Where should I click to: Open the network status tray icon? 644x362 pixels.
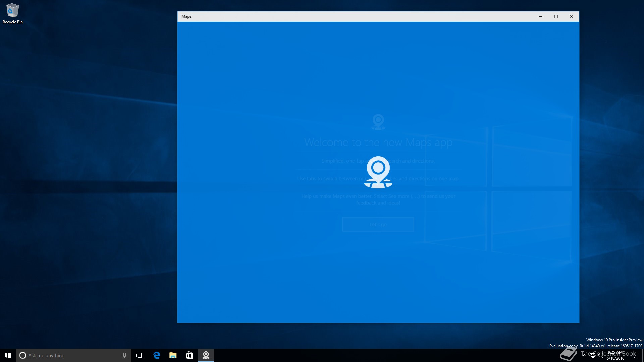(x=593, y=355)
